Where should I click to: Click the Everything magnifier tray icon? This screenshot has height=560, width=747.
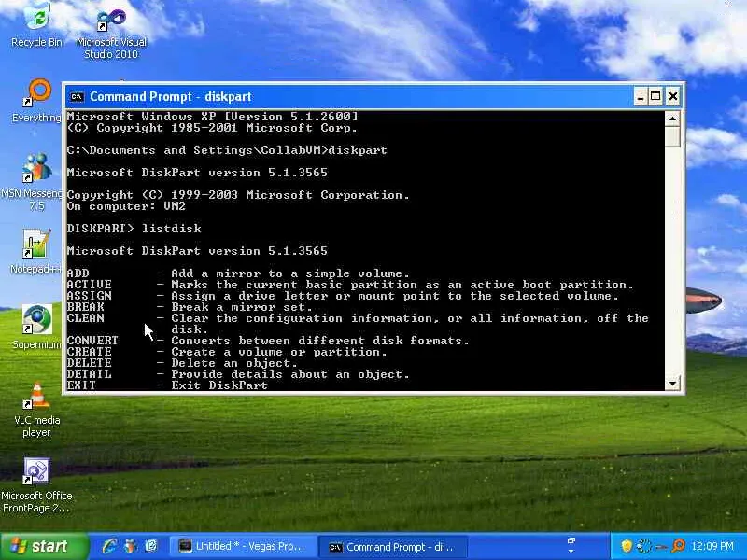click(679, 546)
